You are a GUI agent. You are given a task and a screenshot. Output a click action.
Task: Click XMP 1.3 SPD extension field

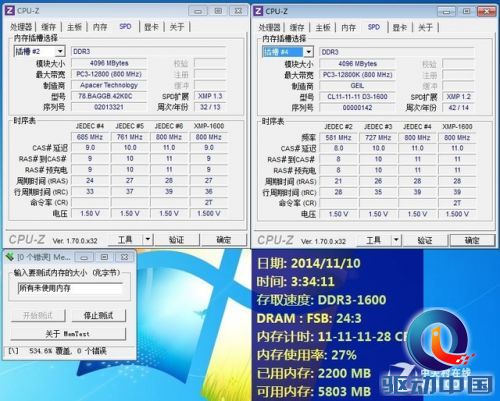[x=210, y=96]
